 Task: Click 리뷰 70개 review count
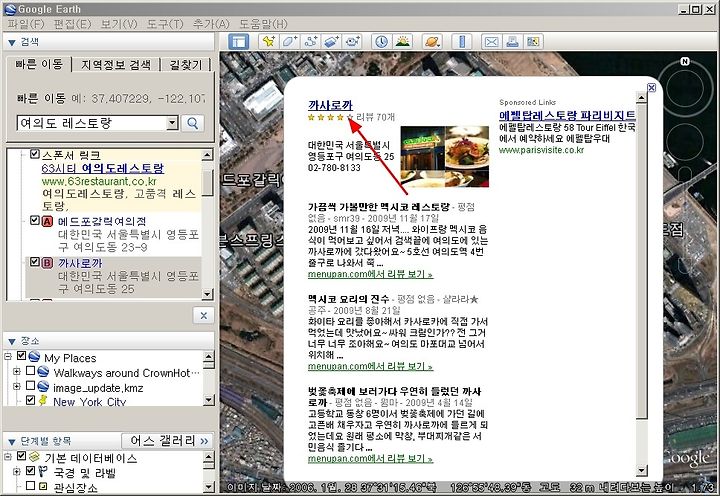[x=375, y=117]
